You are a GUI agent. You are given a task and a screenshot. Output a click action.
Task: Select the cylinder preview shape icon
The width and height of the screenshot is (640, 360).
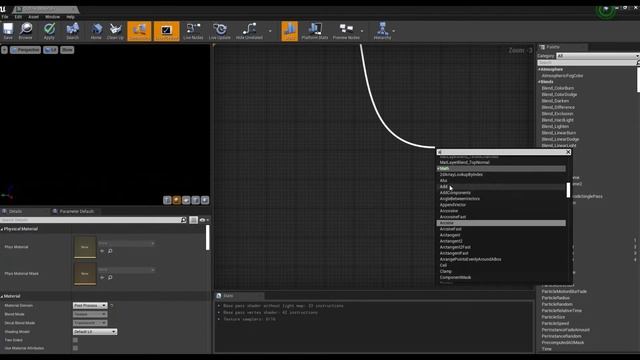coord(167,200)
